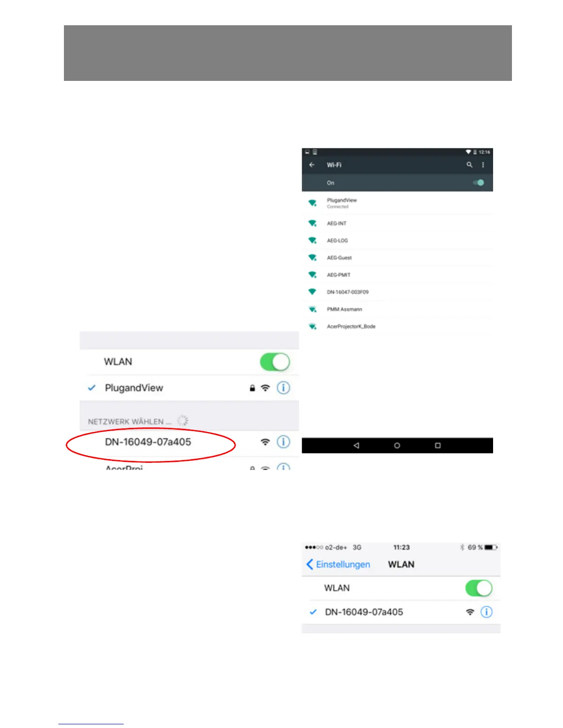Viewport: 563px width, 728px height.
Task: Open info icon for PlugandView network
Action: [x=283, y=388]
